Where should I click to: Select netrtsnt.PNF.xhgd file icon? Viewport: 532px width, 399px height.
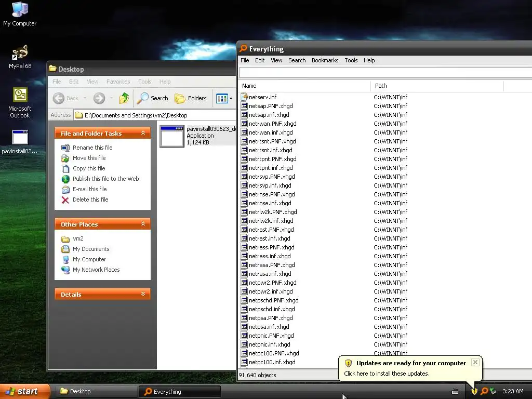pos(244,141)
